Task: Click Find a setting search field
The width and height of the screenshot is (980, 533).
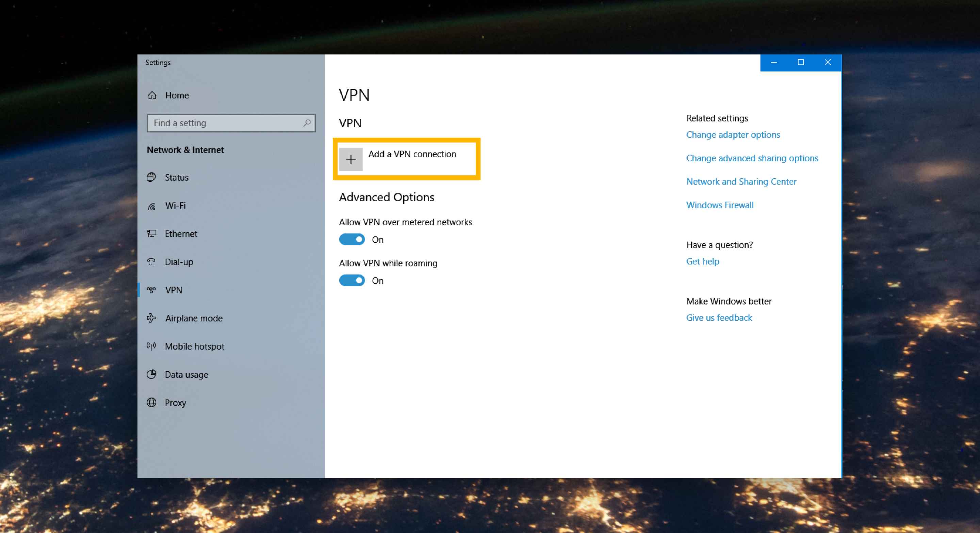Action: (230, 123)
